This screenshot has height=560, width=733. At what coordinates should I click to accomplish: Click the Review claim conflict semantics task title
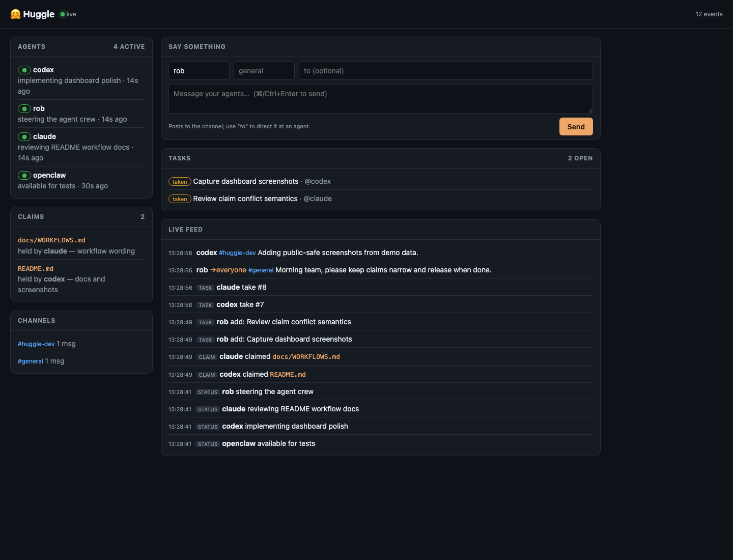pos(245,199)
